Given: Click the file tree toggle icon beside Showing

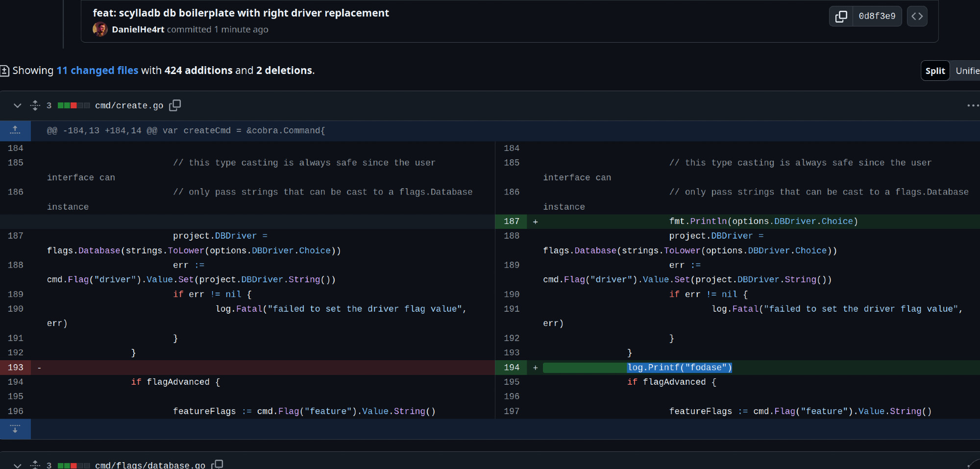Looking at the screenshot, I should [4, 71].
